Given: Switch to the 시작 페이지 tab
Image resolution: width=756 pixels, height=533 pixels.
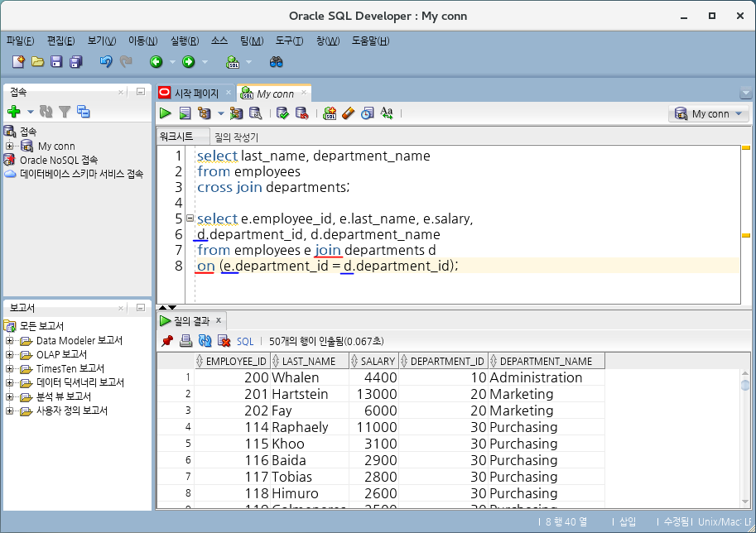Looking at the screenshot, I should 196,93.
